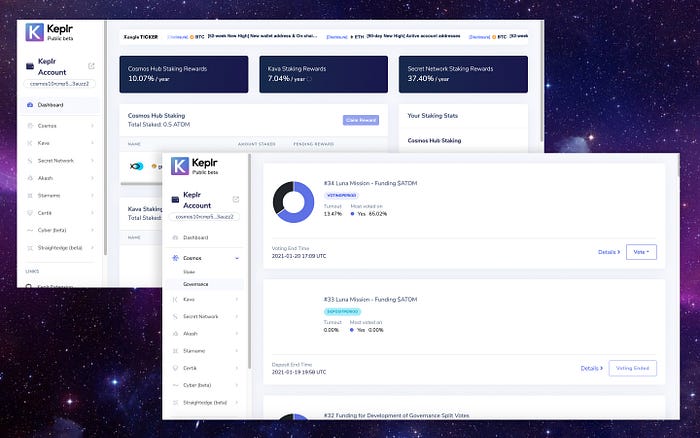Screen dimensions: 700x438
Task: Click the Kava icon in the dashboard window sidebar
Action: [30, 143]
